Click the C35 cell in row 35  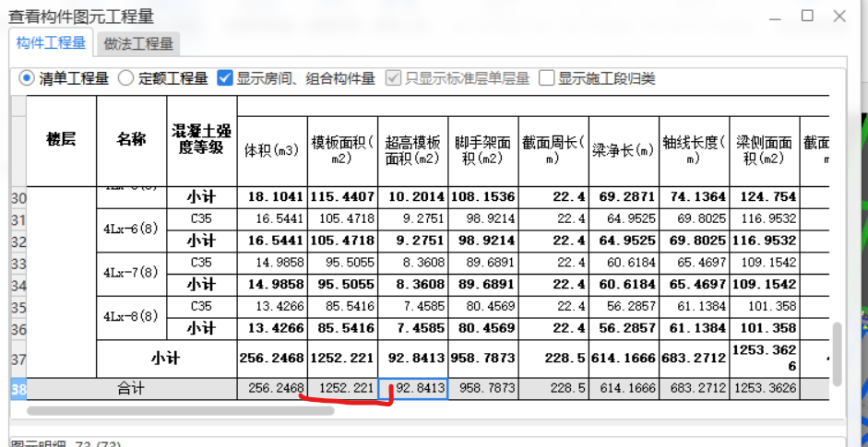(202, 307)
